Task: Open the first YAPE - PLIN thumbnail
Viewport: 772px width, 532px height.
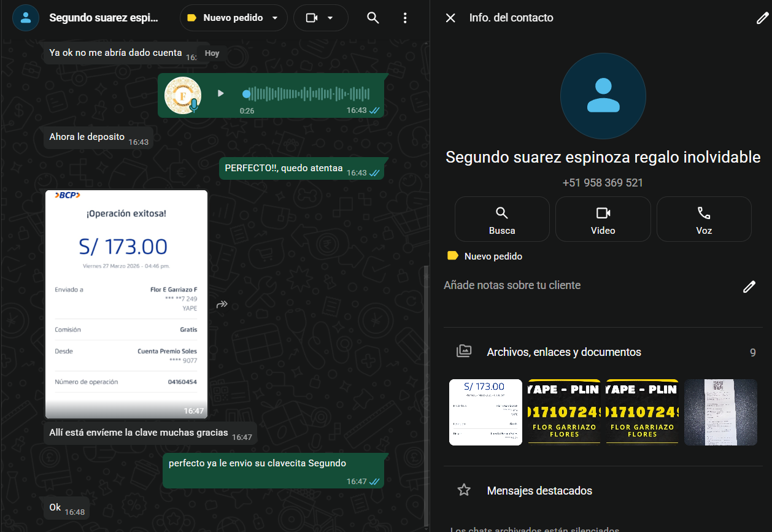Action: (x=564, y=412)
